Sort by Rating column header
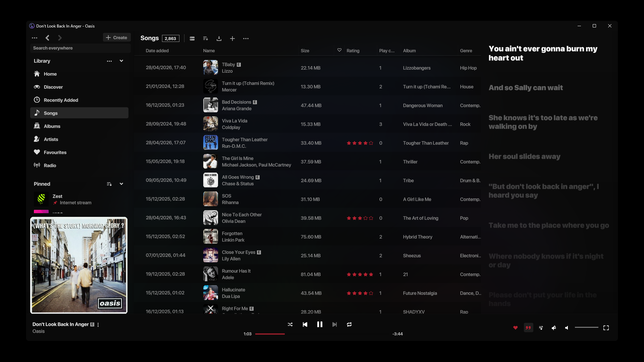 pyautogui.click(x=353, y=51)
